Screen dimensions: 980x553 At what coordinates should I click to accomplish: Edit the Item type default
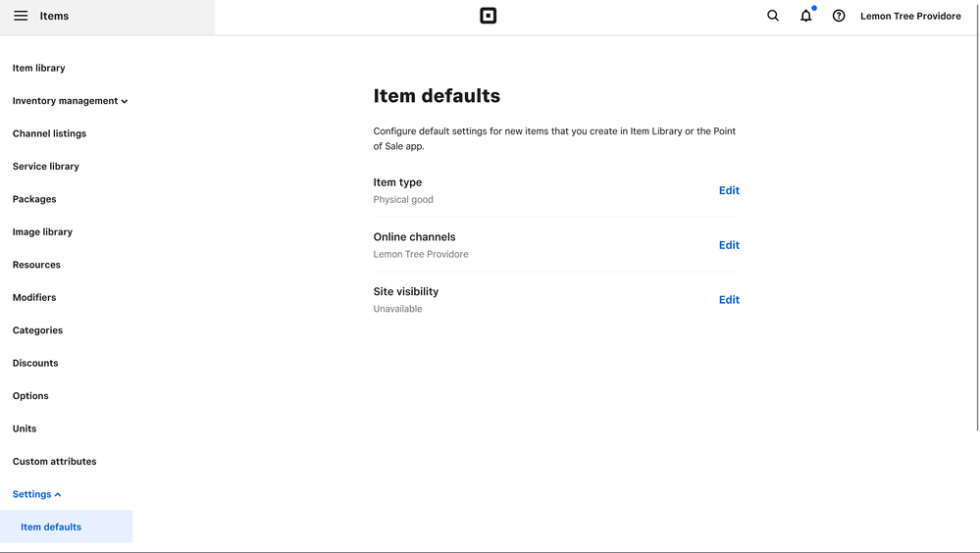coord(729,190)
